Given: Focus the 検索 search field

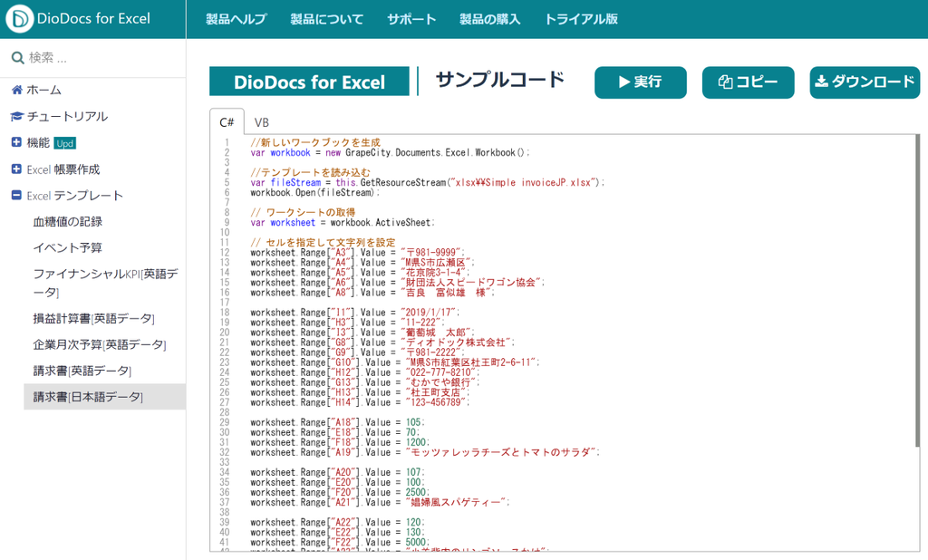Looking at the screenshot, I should (93, 58).
